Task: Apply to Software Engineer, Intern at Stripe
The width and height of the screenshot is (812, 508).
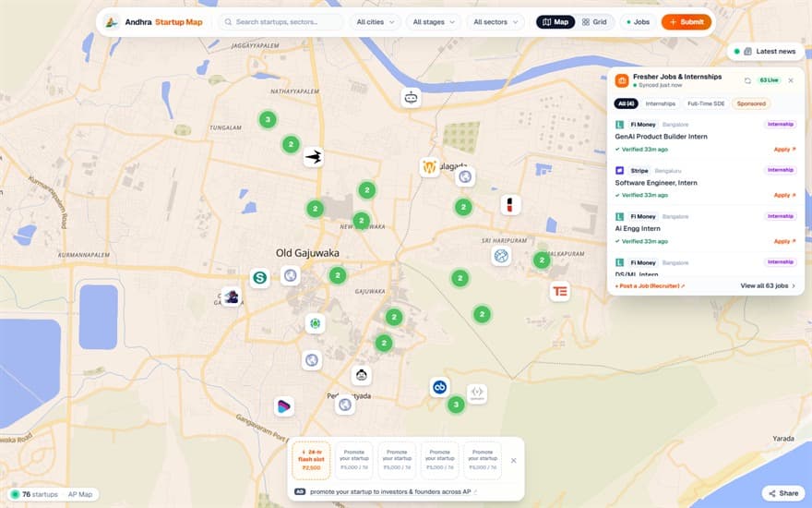Action: 784,196
